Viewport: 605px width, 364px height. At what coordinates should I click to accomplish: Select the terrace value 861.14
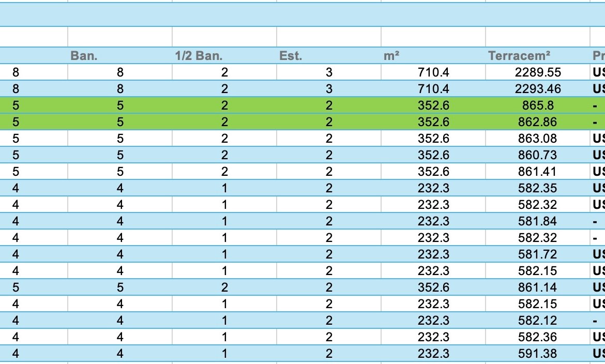pyautogui.click(x=538, y=287)
